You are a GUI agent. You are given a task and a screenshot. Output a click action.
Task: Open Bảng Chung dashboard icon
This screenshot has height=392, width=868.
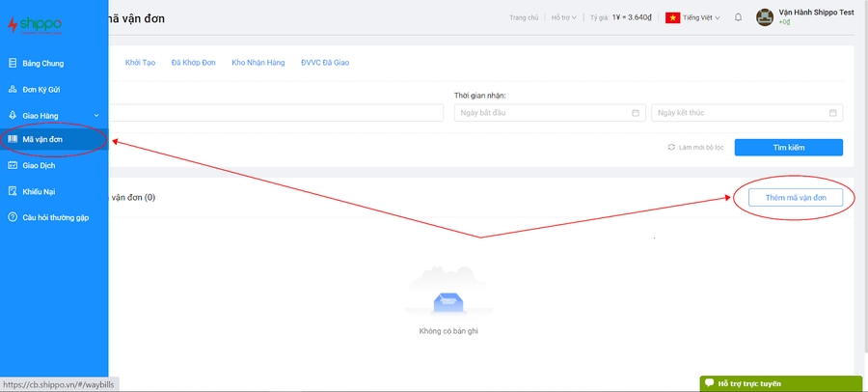(13, 64)
